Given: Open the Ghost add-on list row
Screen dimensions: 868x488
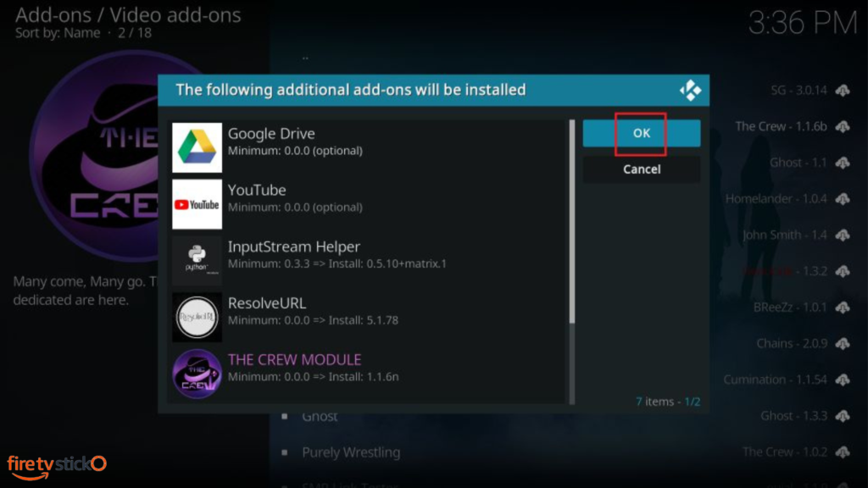Looking at the screenshot, I should click(320, 417).
